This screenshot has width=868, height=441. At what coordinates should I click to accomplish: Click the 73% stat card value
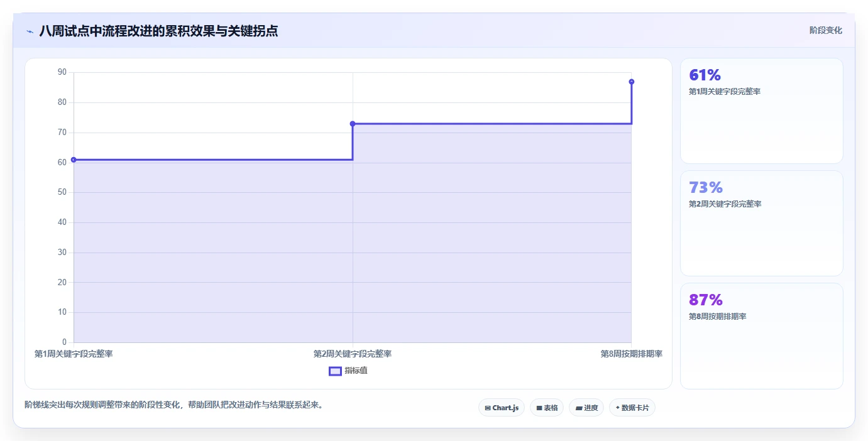click(706, 188)
